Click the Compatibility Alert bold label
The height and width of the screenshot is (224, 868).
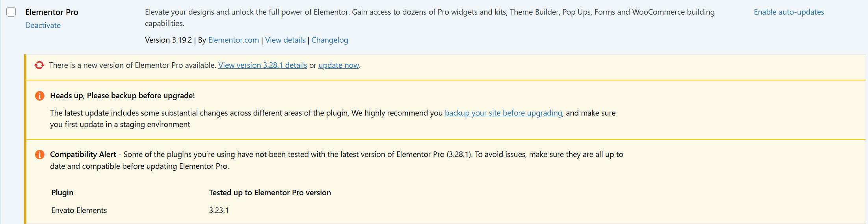[x=83, y=154]
